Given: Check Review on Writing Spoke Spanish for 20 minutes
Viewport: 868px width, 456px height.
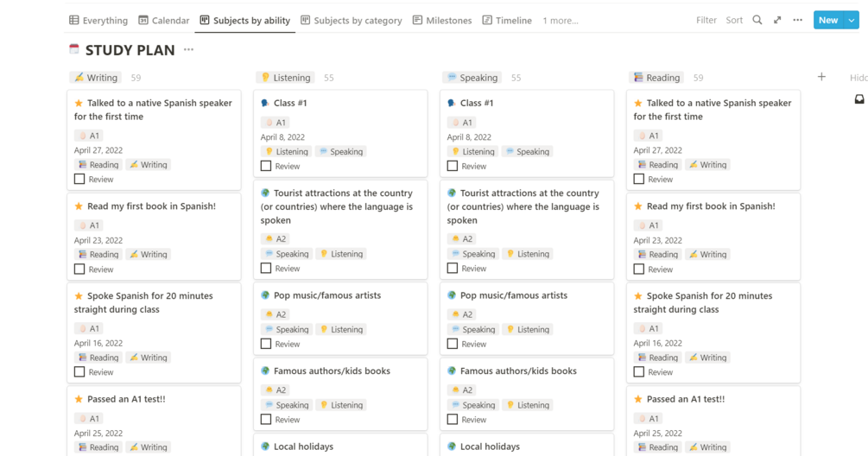Looking at the screenshot, I should pyautogui.click(x=79, y=372).
